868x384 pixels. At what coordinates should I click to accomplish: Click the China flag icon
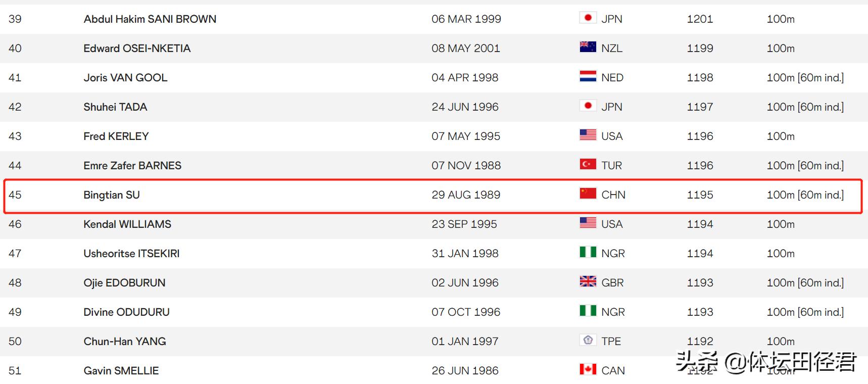[x=588, y=194]
